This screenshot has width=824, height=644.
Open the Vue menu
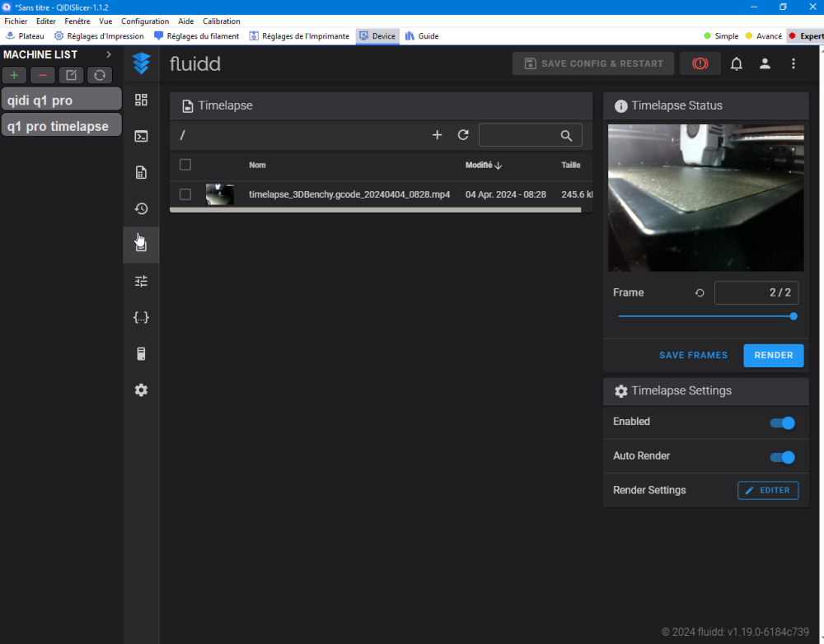[x=105, y=21]
